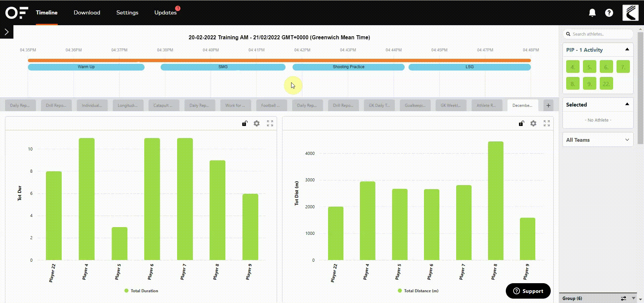644x303 pixels.
Task: Click the orange session duration bar
Action: pos(279,60)
